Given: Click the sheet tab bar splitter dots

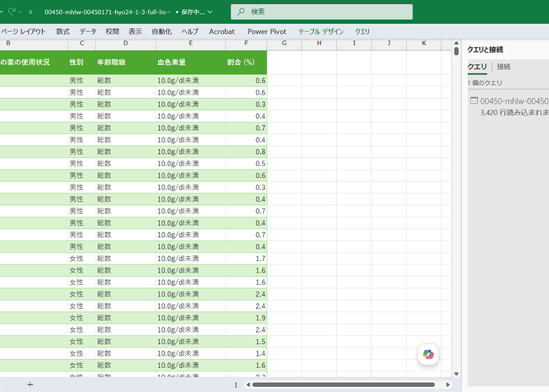Looking at the screenshot, I should click(x=236, y=385).
